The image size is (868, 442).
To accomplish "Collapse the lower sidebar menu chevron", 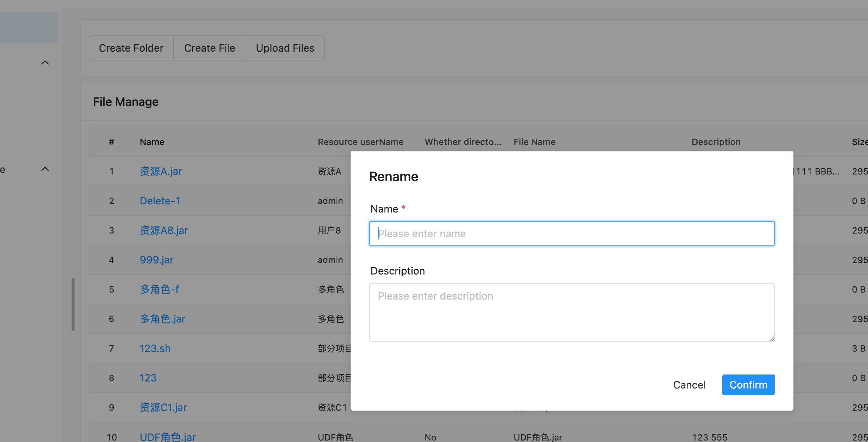I will click(x=45, y=169).
